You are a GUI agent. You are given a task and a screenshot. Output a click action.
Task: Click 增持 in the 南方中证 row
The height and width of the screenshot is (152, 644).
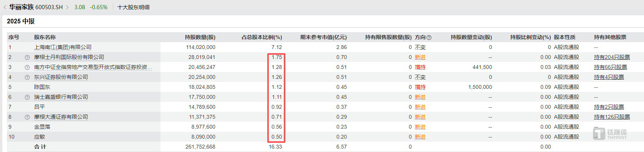coord(420,67)
